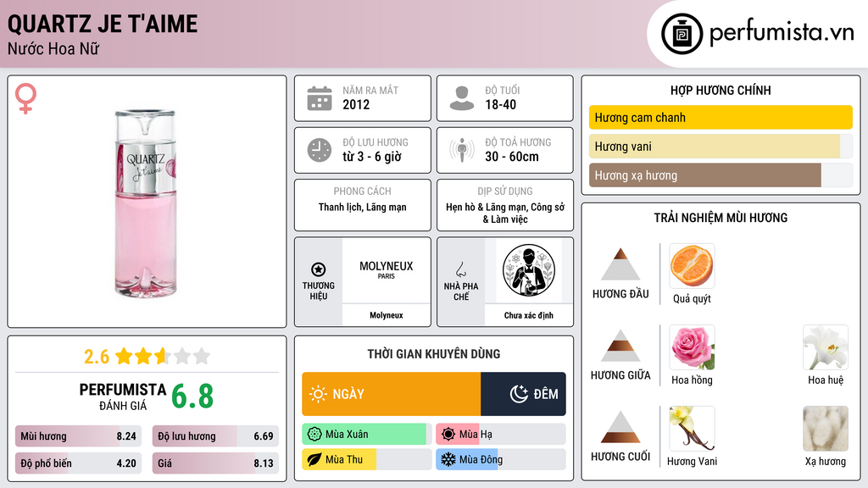The width and height of the screenshot is (868, 488).
Task: Click the Thanh lịch, Lãng mạn style text
Action: 363,208
